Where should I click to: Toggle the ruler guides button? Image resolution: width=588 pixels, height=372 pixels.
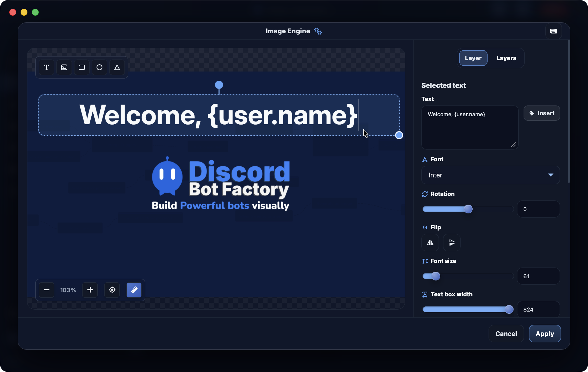pos(134,290)
